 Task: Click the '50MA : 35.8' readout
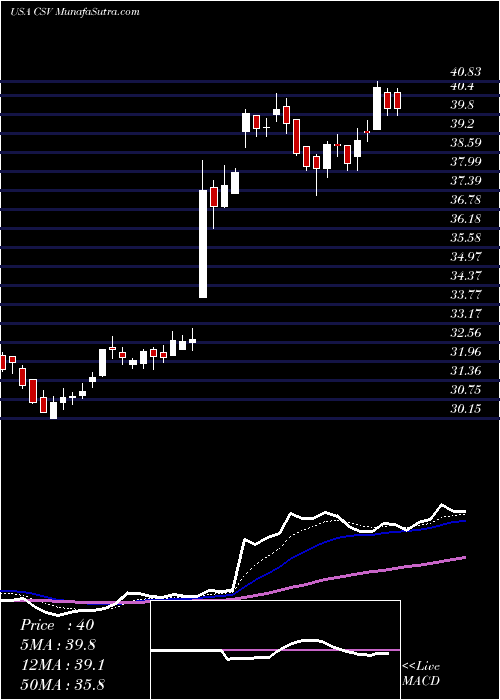coord(62,686)
